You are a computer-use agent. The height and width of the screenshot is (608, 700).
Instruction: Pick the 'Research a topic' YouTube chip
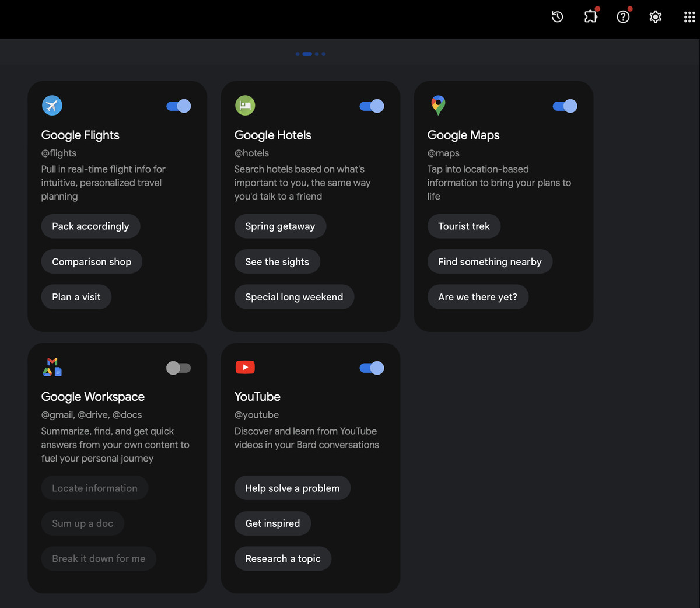pos(283,559)
